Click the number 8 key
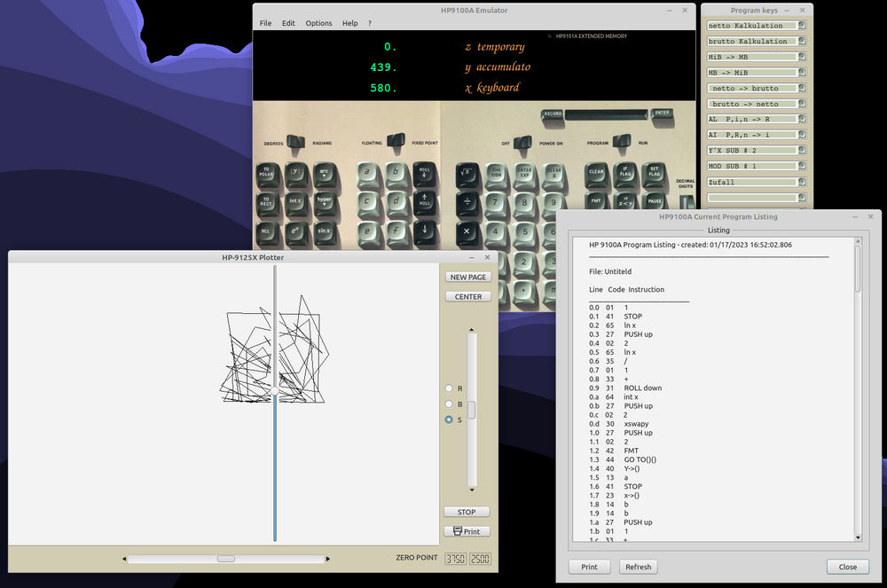The width and height of the screenshot is (887, 588). point(525,205)
